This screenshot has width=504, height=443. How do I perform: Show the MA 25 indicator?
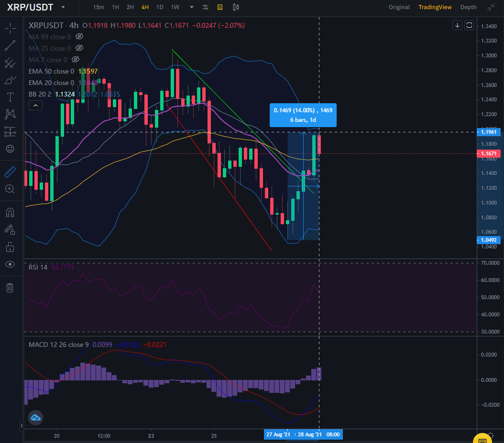point(79,48)
